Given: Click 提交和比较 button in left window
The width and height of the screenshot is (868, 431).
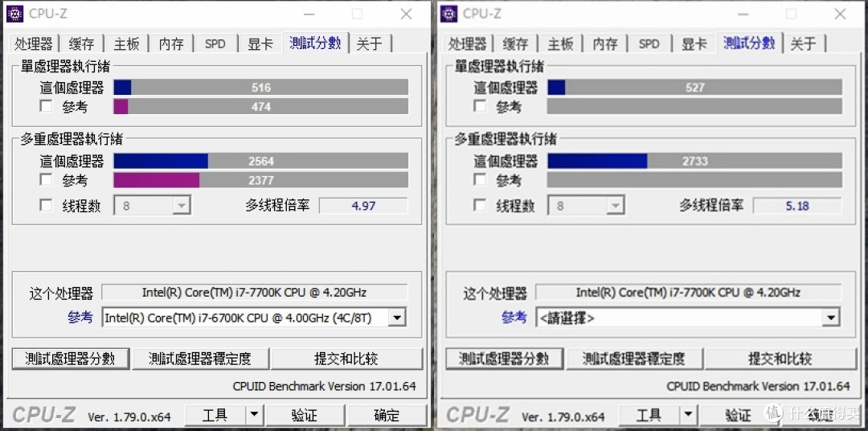Looking at the screenshot, I should (346, 359).
